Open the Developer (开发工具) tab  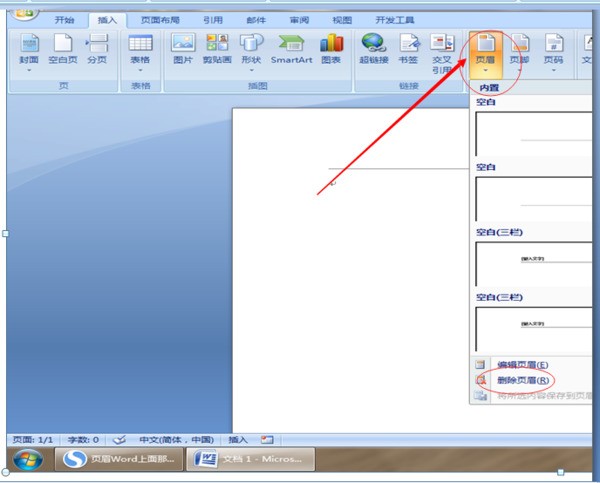395,20
